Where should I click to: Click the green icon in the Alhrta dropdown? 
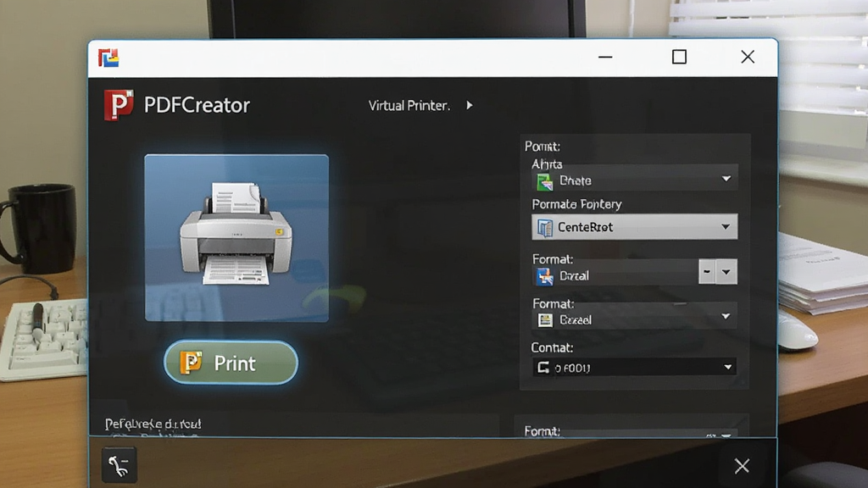(x=545, y=181)
